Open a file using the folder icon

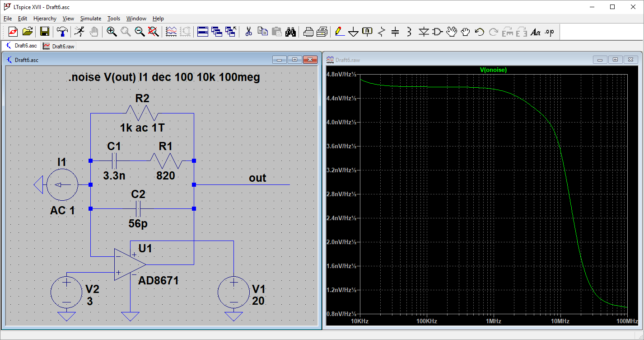(x=28, y=32)
